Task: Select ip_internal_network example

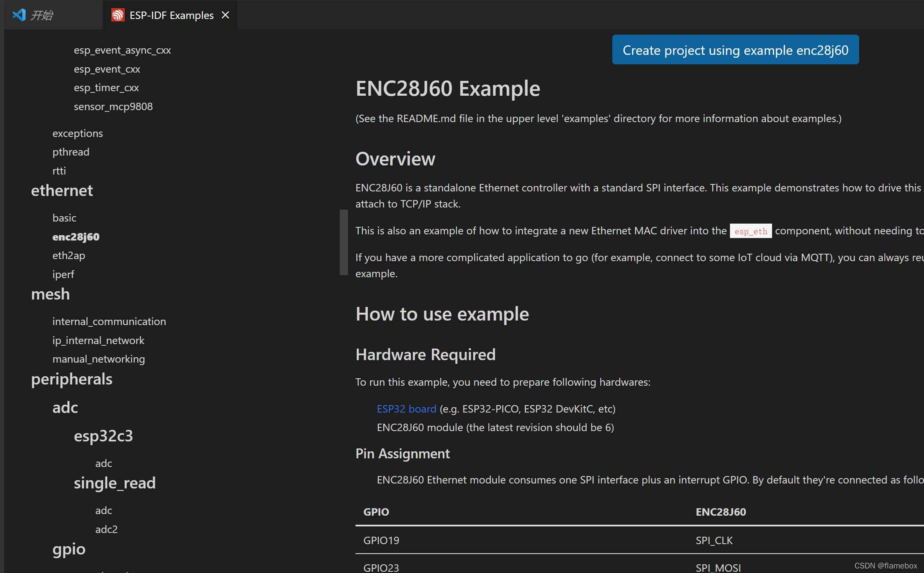Action: (x=98, y=341)
